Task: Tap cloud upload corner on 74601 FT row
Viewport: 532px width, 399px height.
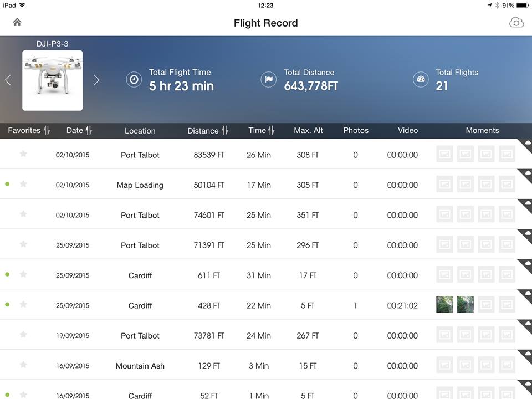Action: [x=526, y=204]
